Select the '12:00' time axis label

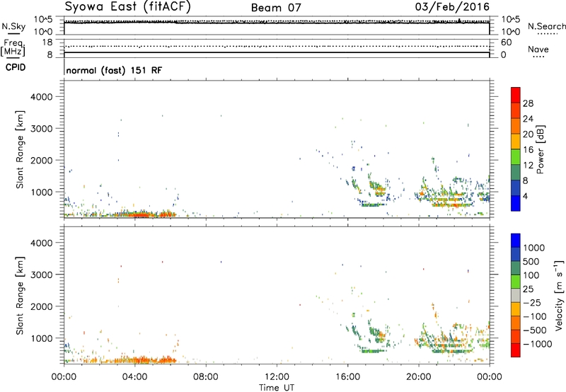277,377
